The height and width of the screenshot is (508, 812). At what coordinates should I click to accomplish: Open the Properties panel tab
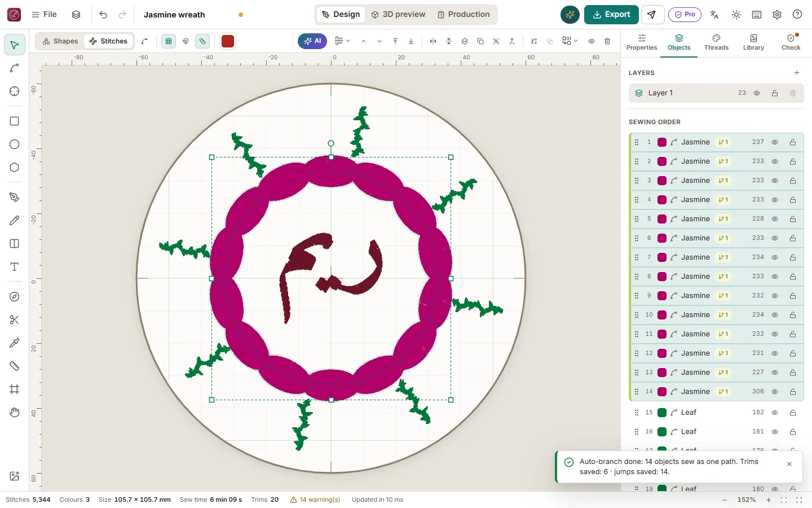(x=642, y=42)
